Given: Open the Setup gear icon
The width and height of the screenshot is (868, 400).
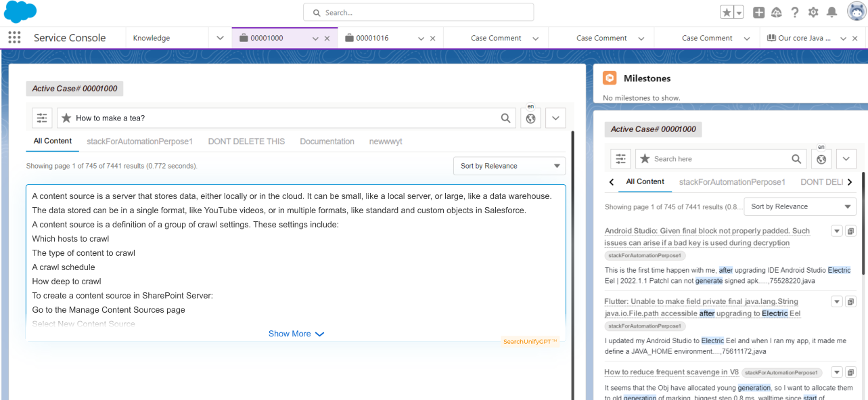Looking at the screenshot, I should click(x=813, y=12).
